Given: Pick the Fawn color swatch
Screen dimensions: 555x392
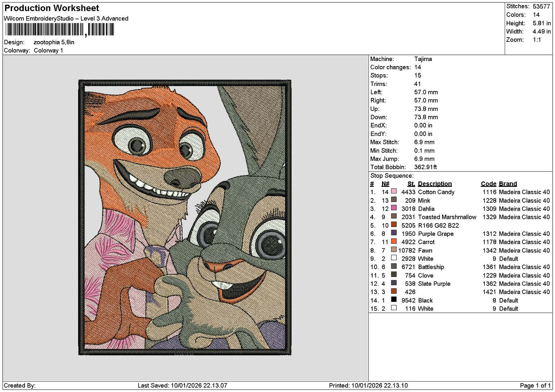Looking at the screenshot, I should pyautogui.click(x=394, y=250).
